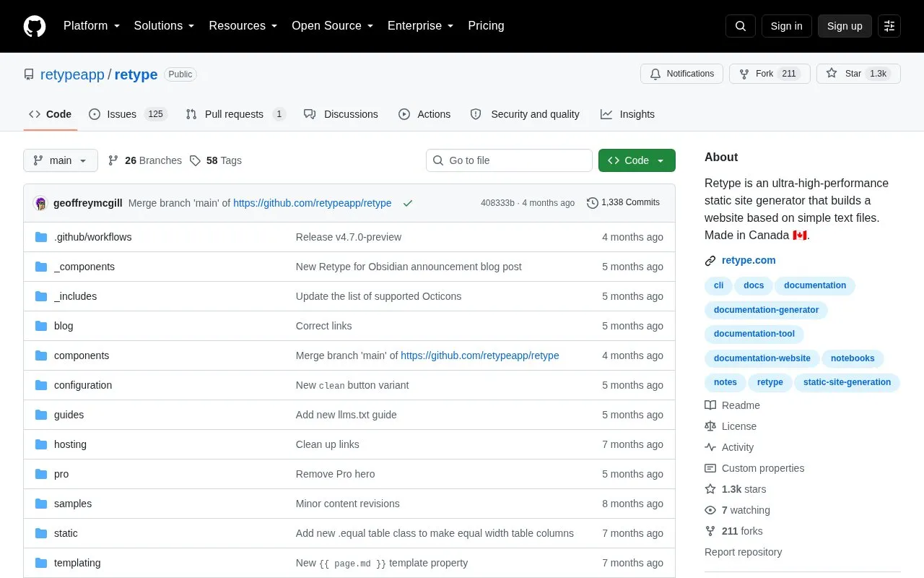Screen dimensions: 924x578
Task: View the 7 watching list
Action: tap(737, 510)
